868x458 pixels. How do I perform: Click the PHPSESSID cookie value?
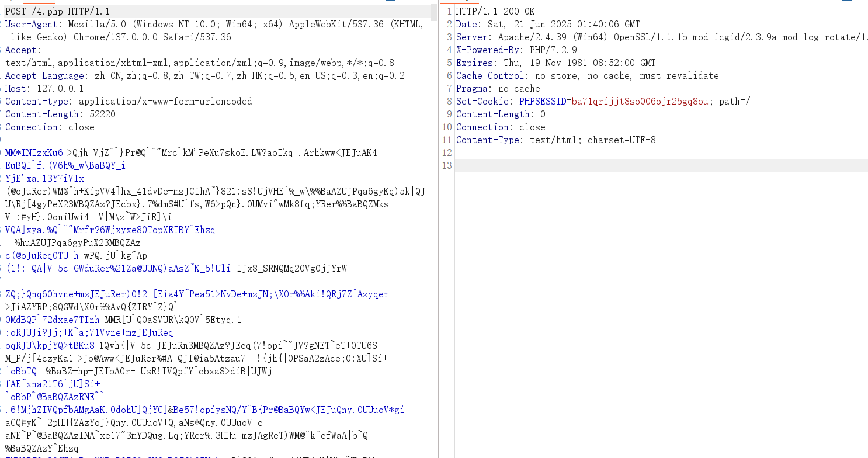tap(640, 102)
